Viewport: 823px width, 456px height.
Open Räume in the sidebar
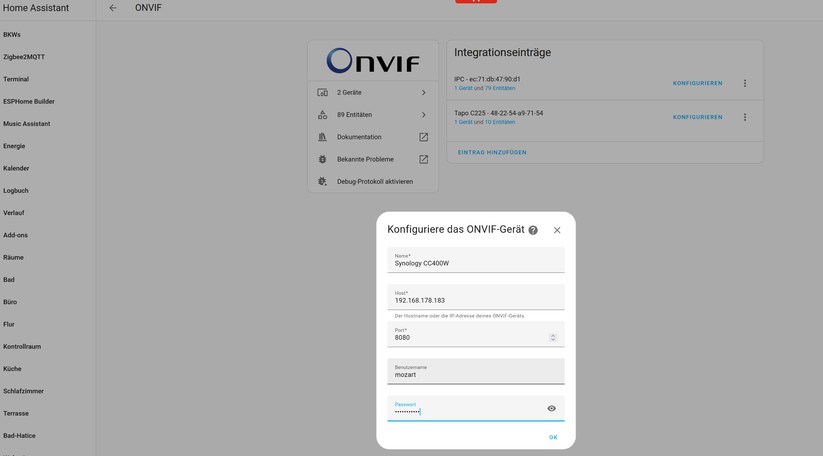[x=13, y=258]
